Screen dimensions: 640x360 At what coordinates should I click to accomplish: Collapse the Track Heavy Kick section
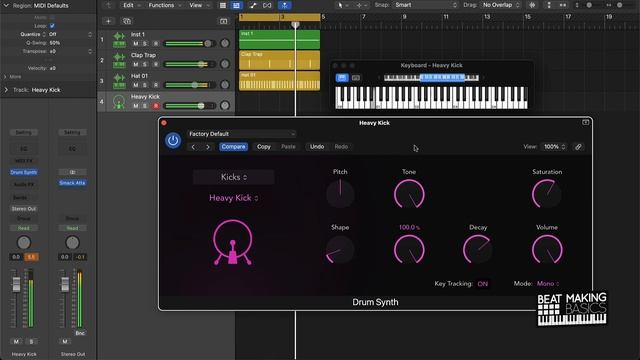coord(6,90)
